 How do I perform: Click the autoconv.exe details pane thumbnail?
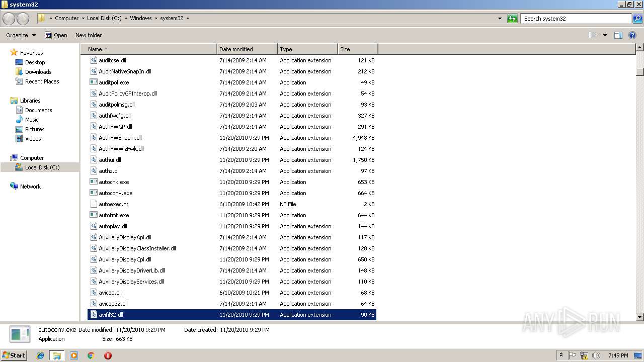(21, 334)
